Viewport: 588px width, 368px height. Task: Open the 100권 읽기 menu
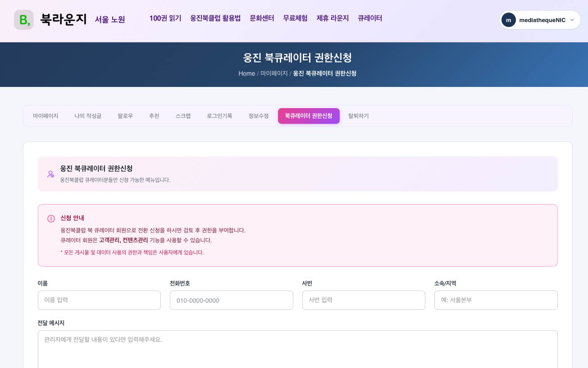pos(165,18)
